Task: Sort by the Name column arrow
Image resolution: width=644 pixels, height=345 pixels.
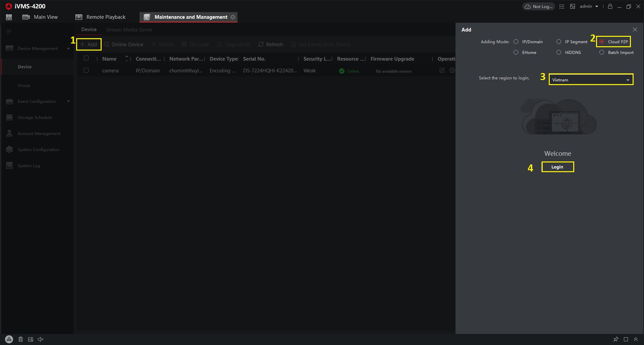Action: click(126, 58)
